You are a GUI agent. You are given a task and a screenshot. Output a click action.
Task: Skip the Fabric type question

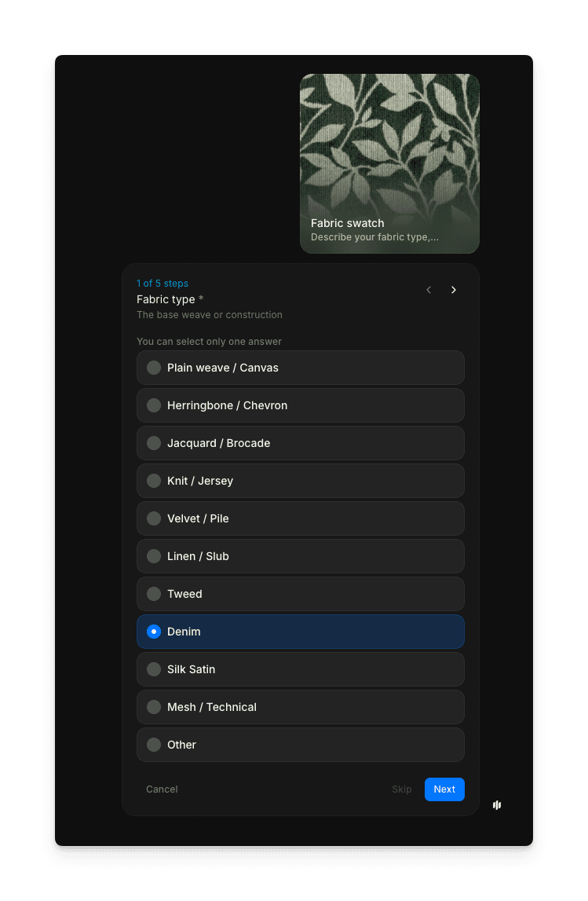coord(402,789)
